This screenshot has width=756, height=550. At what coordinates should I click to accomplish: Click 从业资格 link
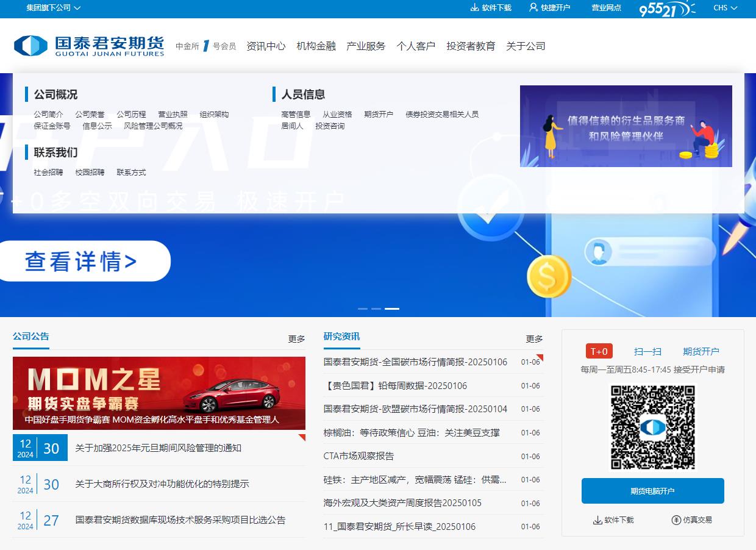(x=337, y=115)
